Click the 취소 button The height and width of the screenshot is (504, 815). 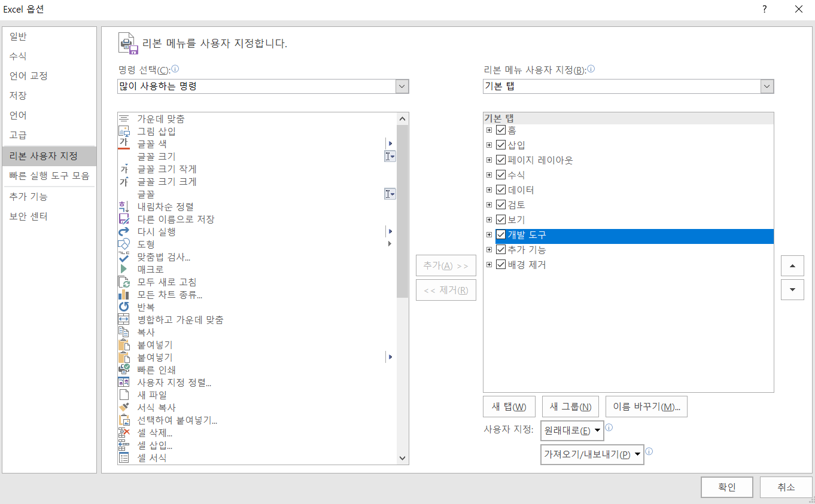point(786,487)
